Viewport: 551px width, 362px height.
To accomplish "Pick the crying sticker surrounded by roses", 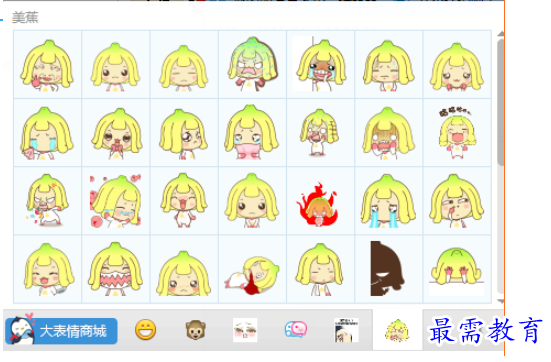I will click(x=116, y=201).
